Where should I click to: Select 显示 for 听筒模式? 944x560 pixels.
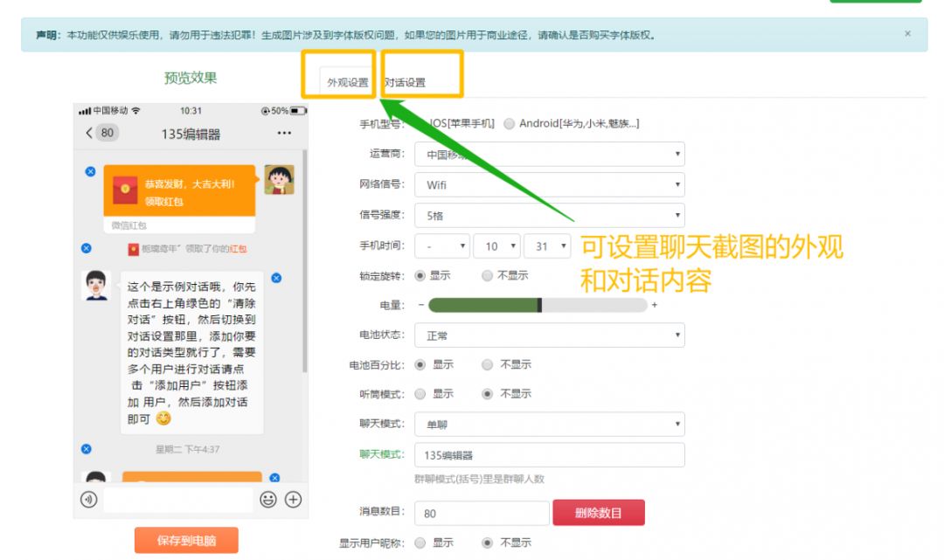tap(420, 394)
